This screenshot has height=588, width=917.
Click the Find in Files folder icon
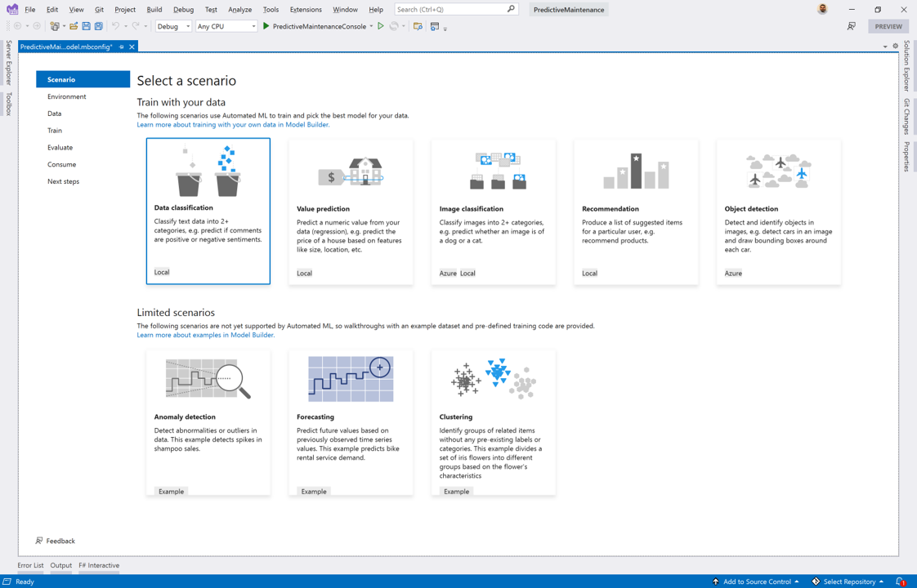[418, 26]
